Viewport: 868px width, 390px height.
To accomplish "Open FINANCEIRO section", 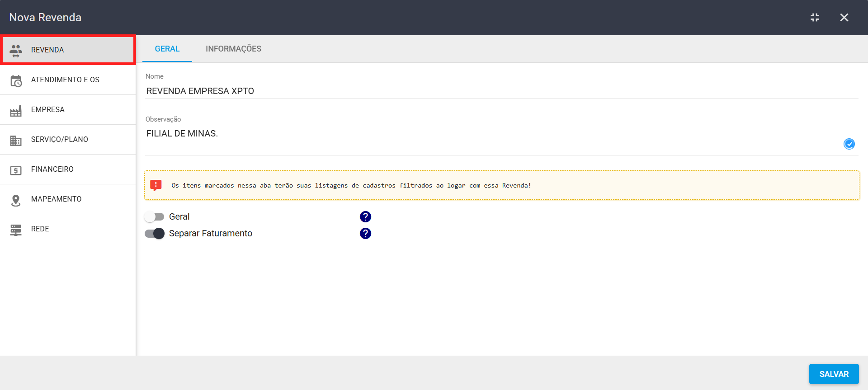I will (x=68, y=169).
